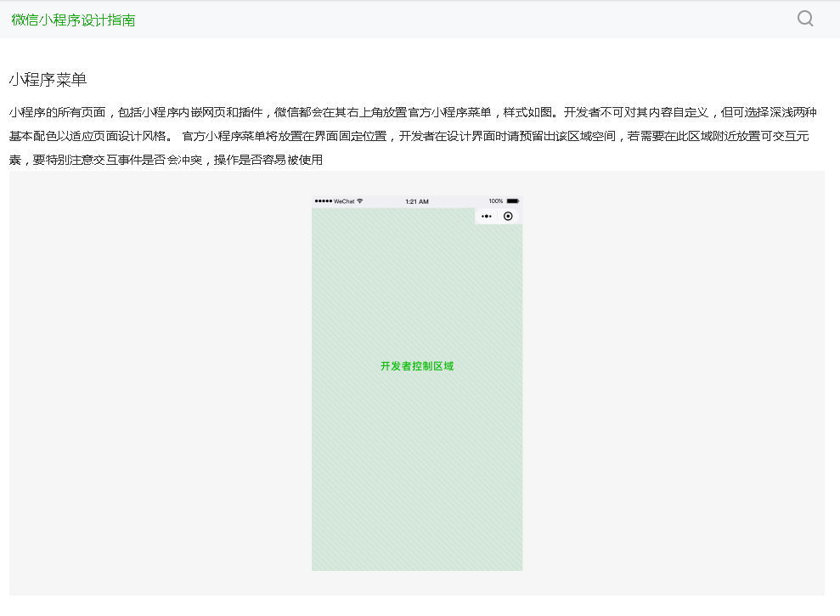Click the Wi-Fi signal icon in mockup

coord(360,201)
